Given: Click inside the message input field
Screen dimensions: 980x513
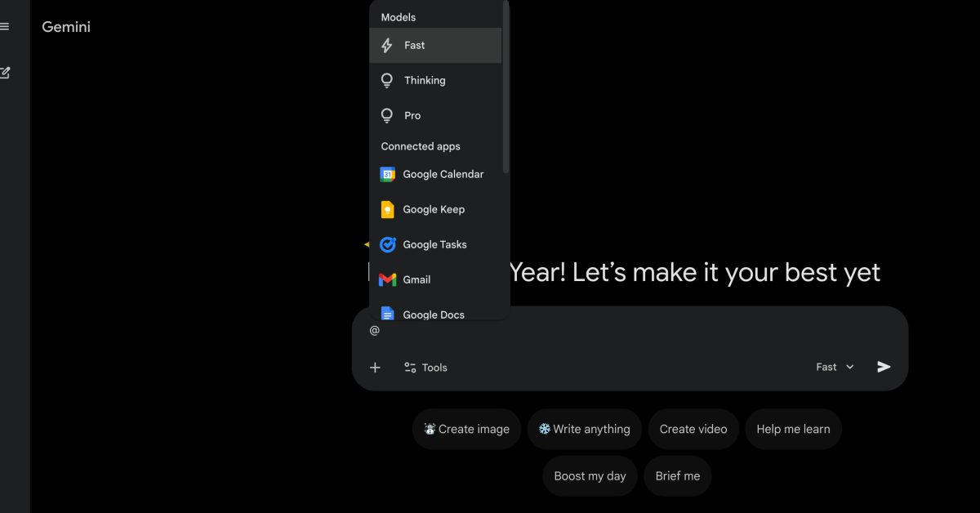Looking at the screenshot, I should (572, 329).
